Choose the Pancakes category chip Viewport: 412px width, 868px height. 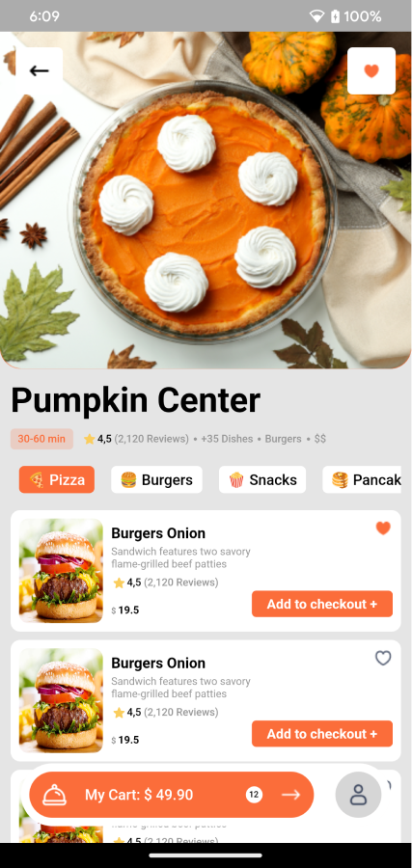tap(362, 479)
